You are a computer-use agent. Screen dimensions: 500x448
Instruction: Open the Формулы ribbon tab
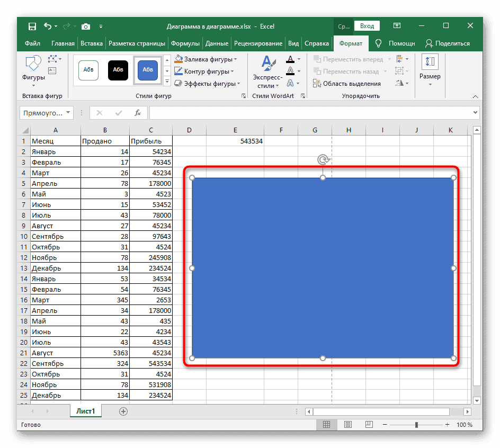pos(185,43)
